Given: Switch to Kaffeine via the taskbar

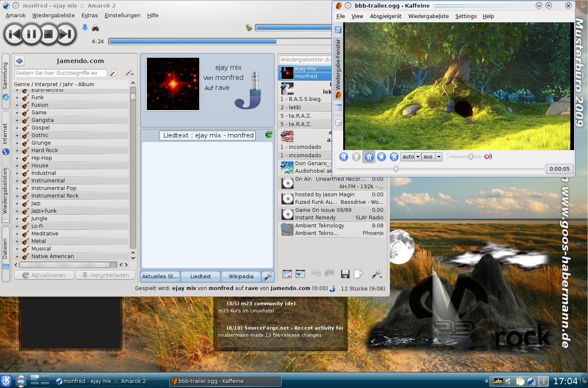Looking at the screenshot, I should pyautogui.click(x=225, y=381).
